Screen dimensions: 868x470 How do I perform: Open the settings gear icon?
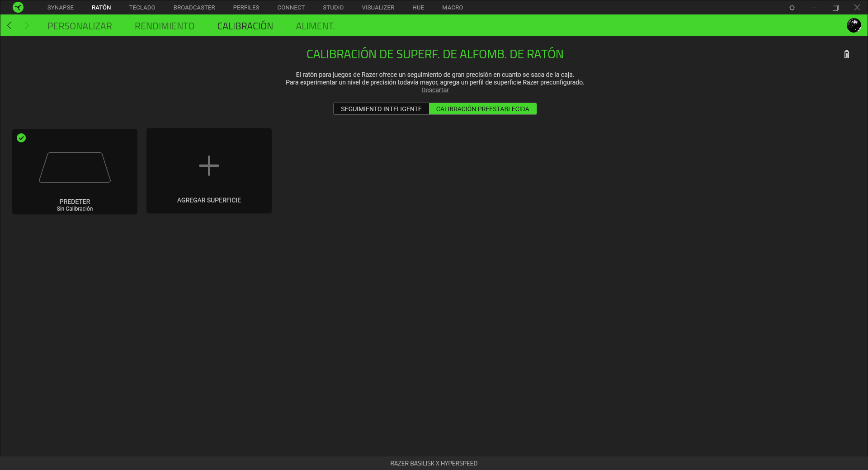tap(792, 8)
